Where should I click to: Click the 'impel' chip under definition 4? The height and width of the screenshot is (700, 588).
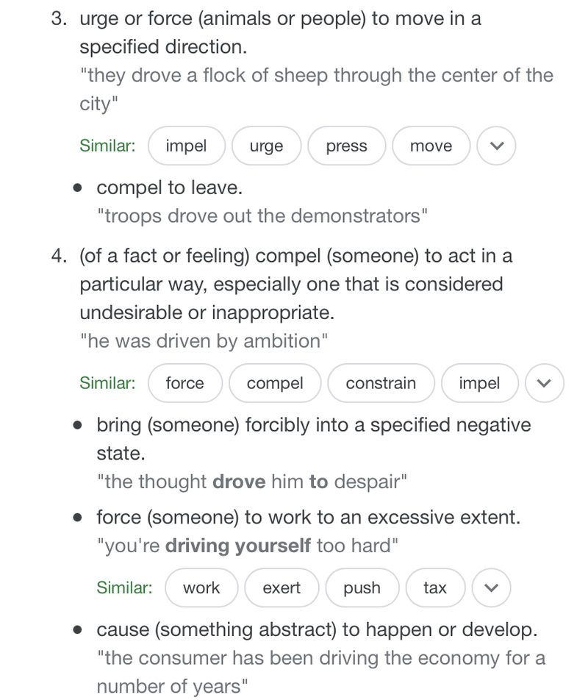pos(480,383)
